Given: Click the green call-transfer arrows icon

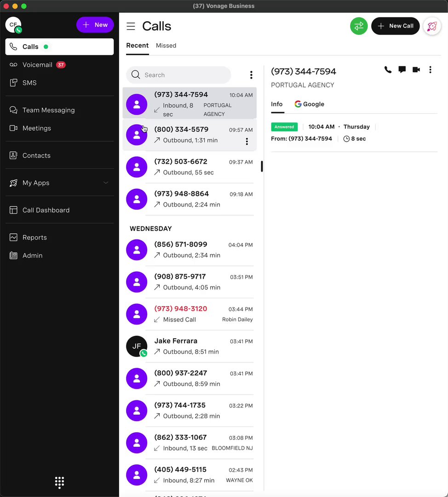Looking at the screenshot, I should coord(359,26).
